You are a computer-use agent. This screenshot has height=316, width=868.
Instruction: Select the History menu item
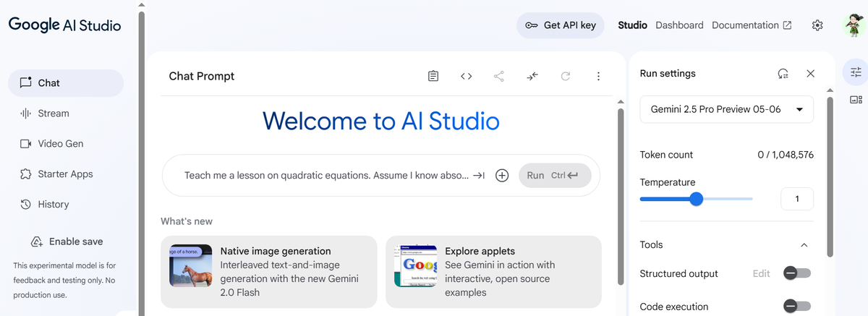[x=66, y=205]
